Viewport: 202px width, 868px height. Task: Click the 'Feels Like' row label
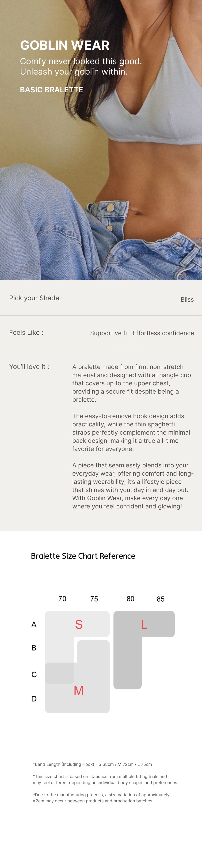click(26, 333)
